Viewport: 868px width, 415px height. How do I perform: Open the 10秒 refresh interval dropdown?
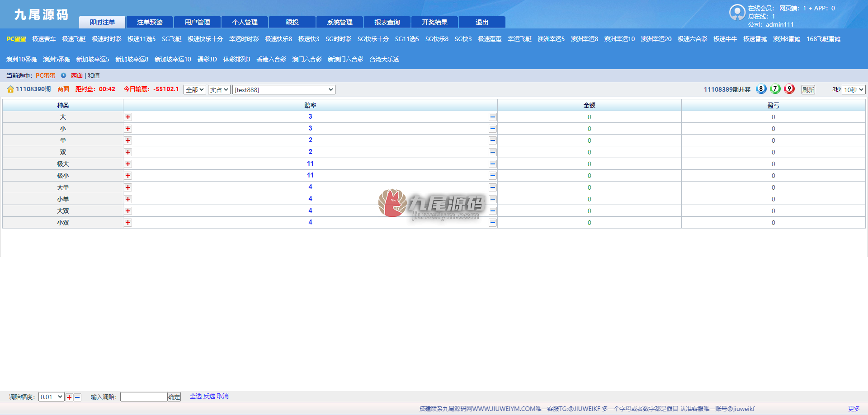click(854, 90)
